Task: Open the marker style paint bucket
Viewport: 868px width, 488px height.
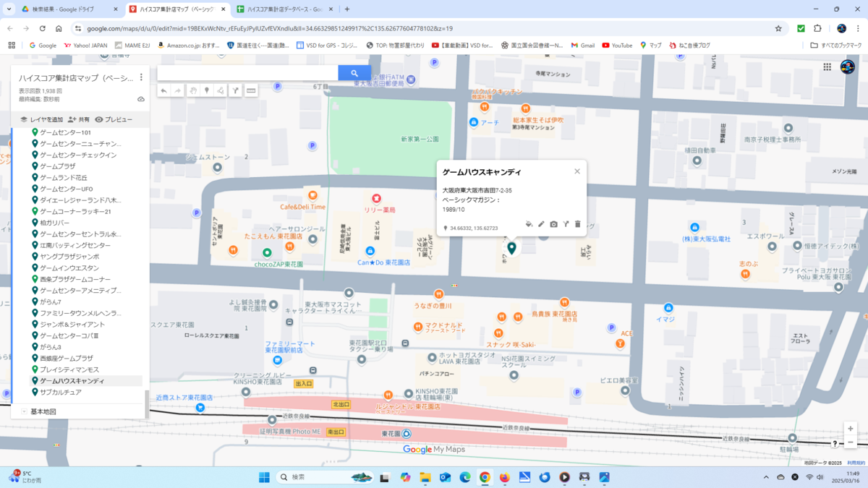Action: tap(529, 224)
